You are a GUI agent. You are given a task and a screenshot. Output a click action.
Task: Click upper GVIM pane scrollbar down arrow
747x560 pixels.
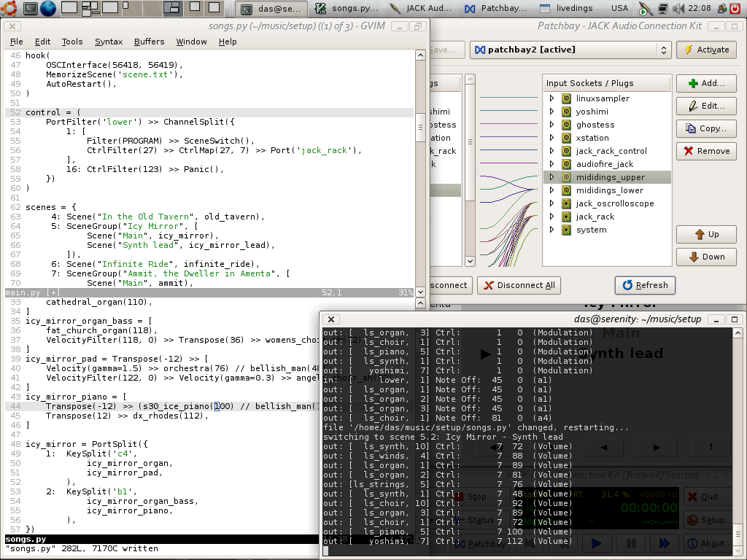click(x=420, y=292)
